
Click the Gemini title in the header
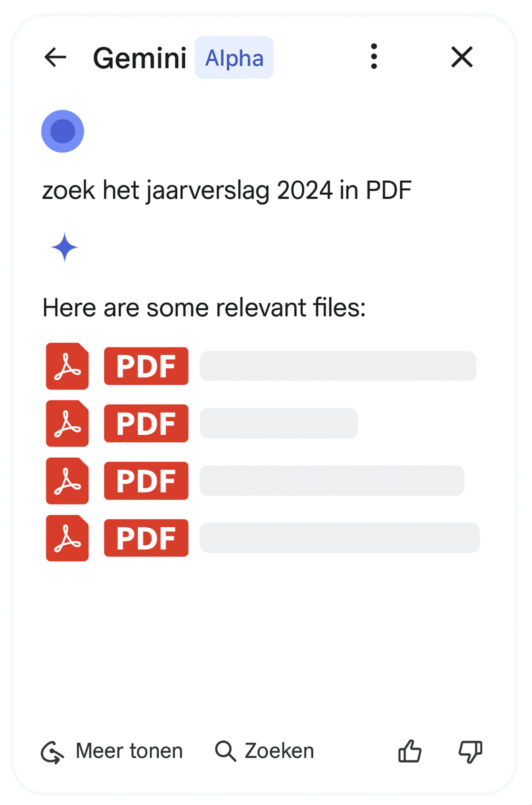coord(139,57)
